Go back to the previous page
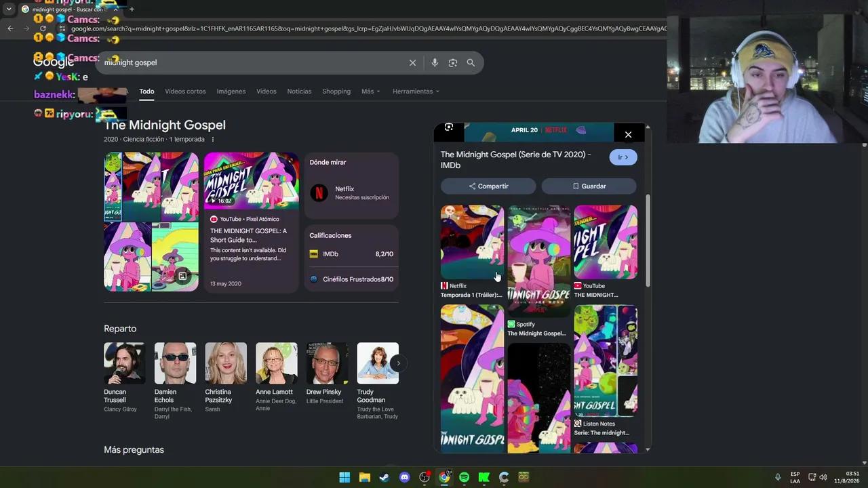 [x=10, y=28]
